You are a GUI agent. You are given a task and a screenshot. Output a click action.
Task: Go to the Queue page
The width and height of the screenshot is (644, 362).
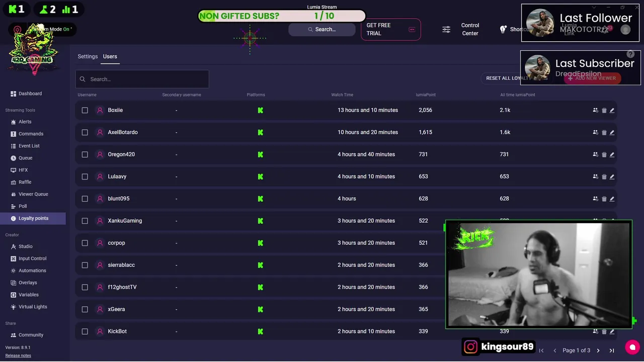click(x=21, y=158)
